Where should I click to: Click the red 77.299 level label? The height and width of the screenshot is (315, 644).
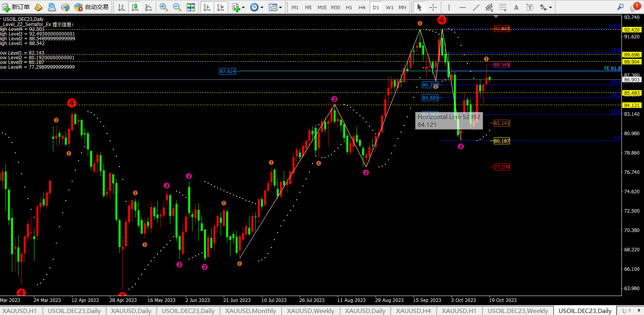[502, 167]
